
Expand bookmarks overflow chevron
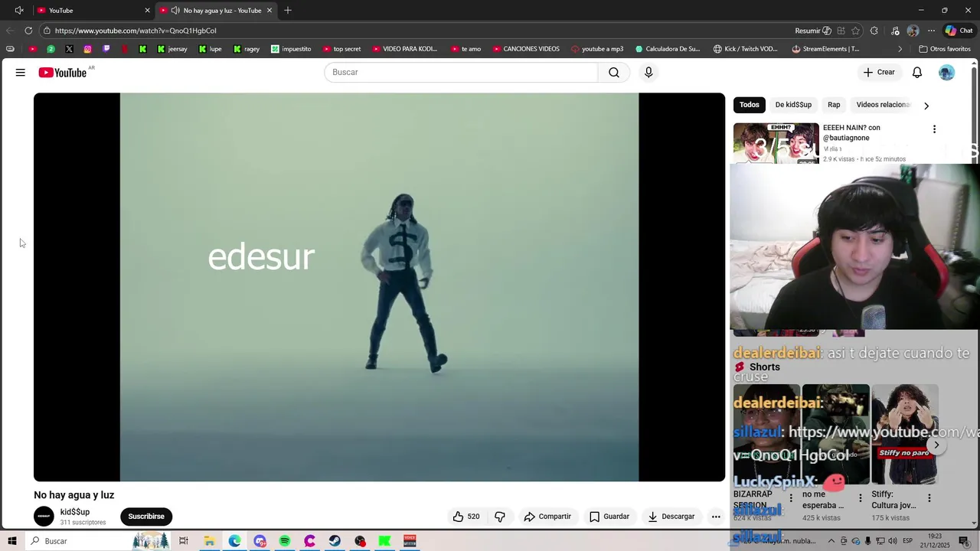tap(900, 49)
